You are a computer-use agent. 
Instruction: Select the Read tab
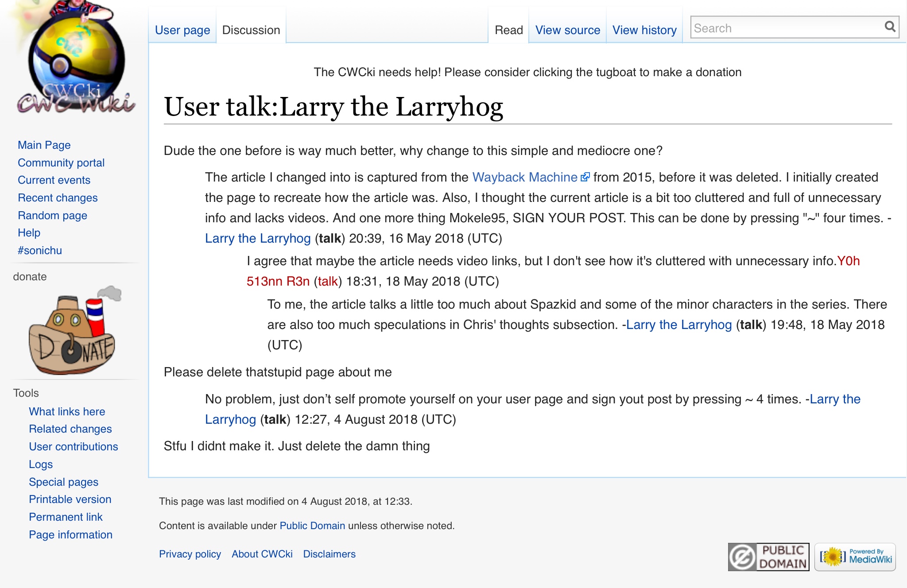point(508,30)
